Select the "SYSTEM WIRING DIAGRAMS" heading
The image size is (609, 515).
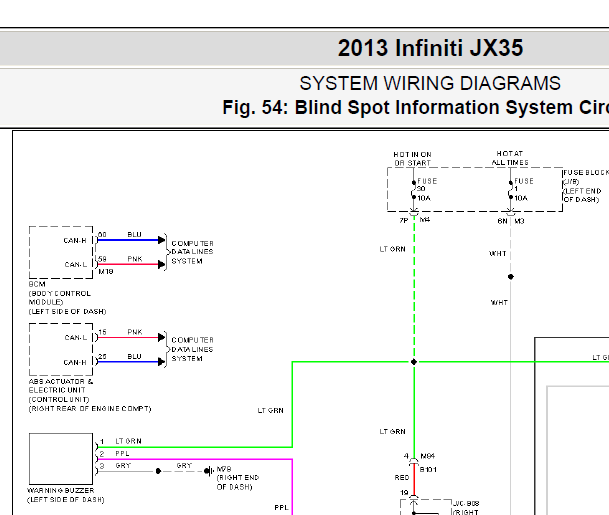430,84
